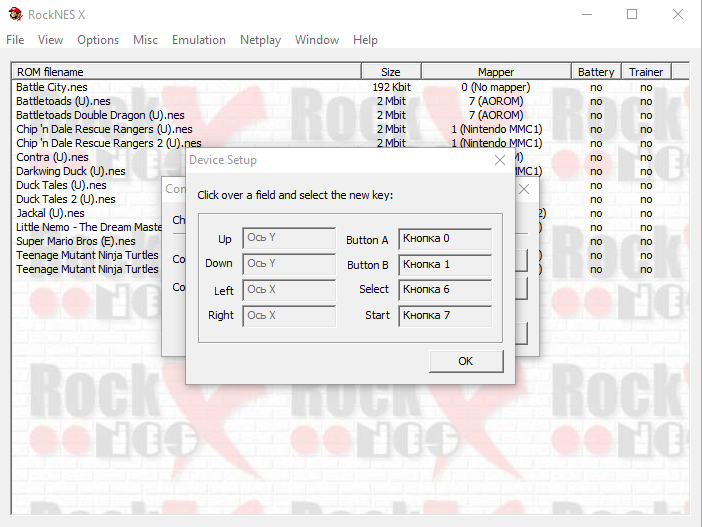Close the dialog behind Device Setup
Viewport: 702px width, 527px height.
[x=524, y=189]
